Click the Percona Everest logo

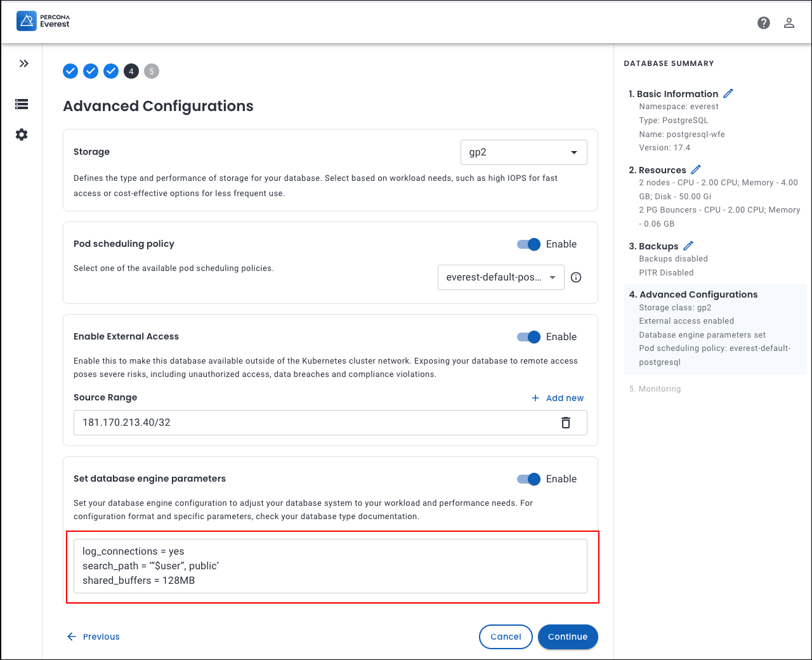click(x=43, y=21)
